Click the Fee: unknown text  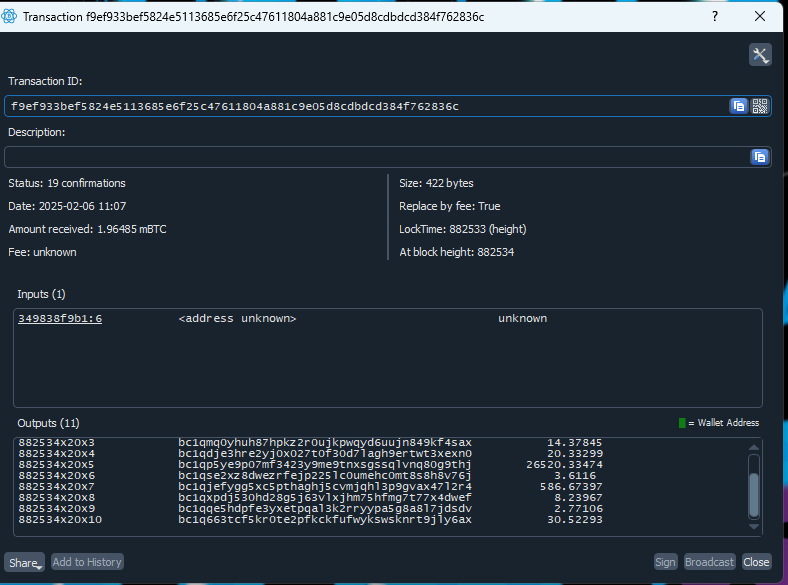[x=42, y=252]
